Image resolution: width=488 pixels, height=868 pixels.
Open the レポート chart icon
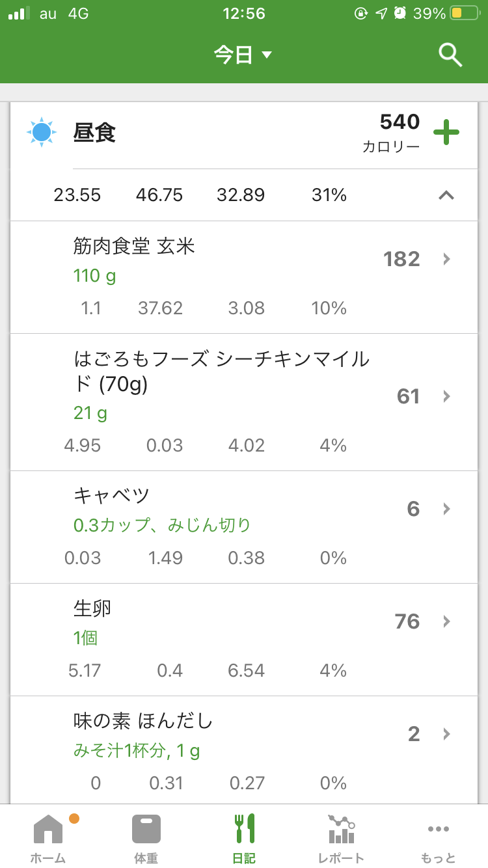tap(341, 829)
